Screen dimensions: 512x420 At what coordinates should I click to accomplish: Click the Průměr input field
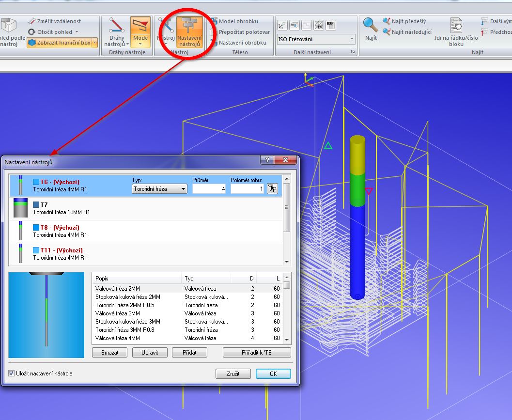209,189
